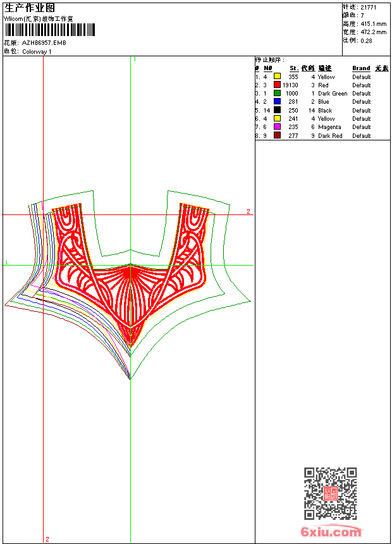The width and height of the screenshot is (392, 544).
Task: Select the Magenta thread swatch
Action: (x=277, y=127)
